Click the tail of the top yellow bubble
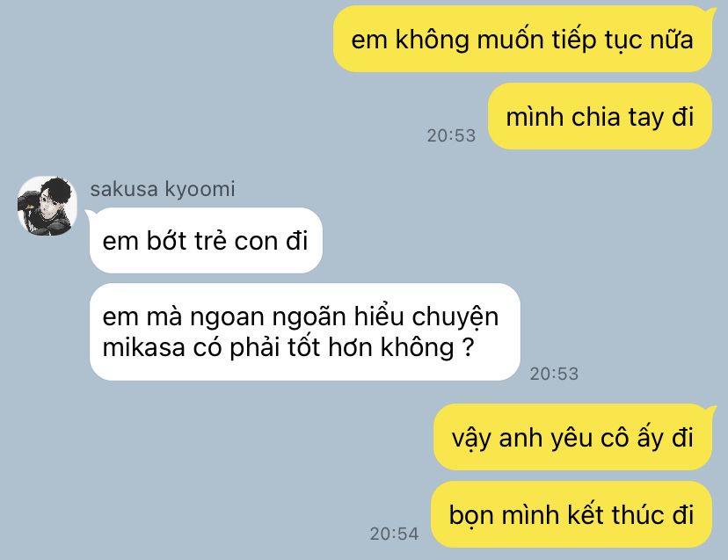This screenshot has width=728, height=560. click(711, 11)
